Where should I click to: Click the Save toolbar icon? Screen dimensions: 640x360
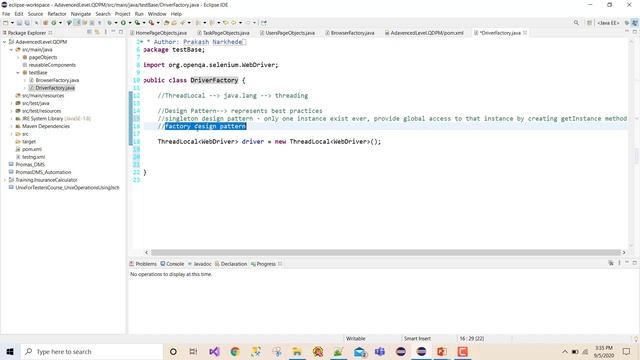click(19, 23)
